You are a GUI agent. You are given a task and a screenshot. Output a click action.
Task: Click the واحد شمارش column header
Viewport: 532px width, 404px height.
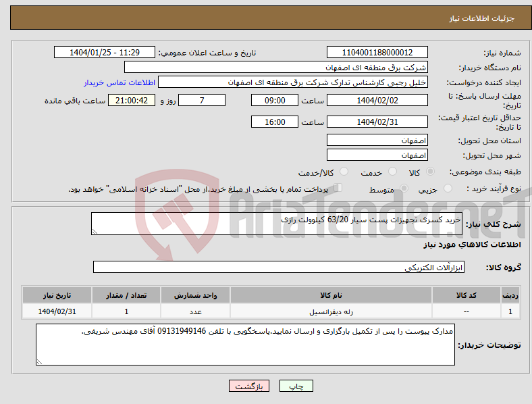click(195, 295)
